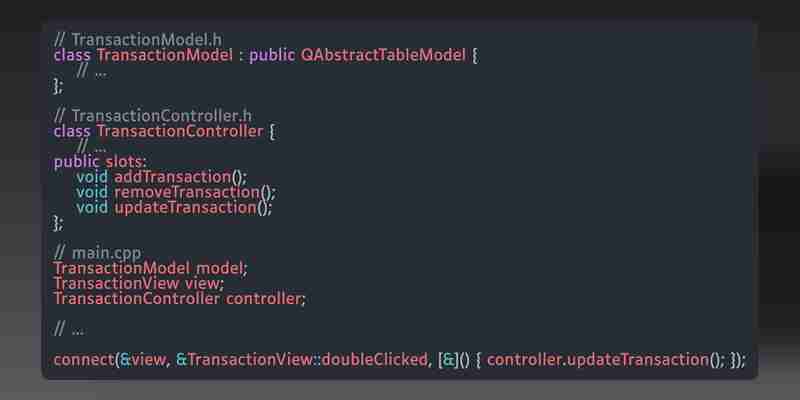Click the lambda capture brackets [&]
Screen dimensions: 800x400
click(448, 360)
